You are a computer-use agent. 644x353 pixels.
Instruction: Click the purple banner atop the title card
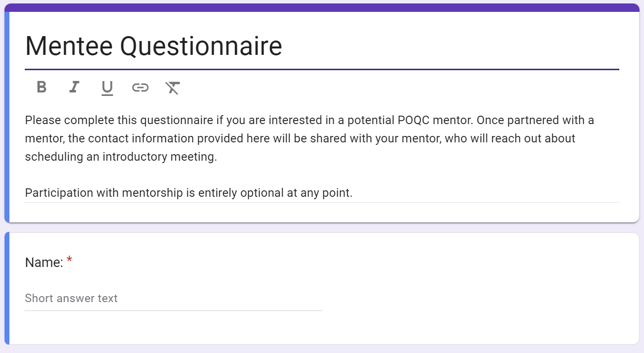click(x=322, y=7)
